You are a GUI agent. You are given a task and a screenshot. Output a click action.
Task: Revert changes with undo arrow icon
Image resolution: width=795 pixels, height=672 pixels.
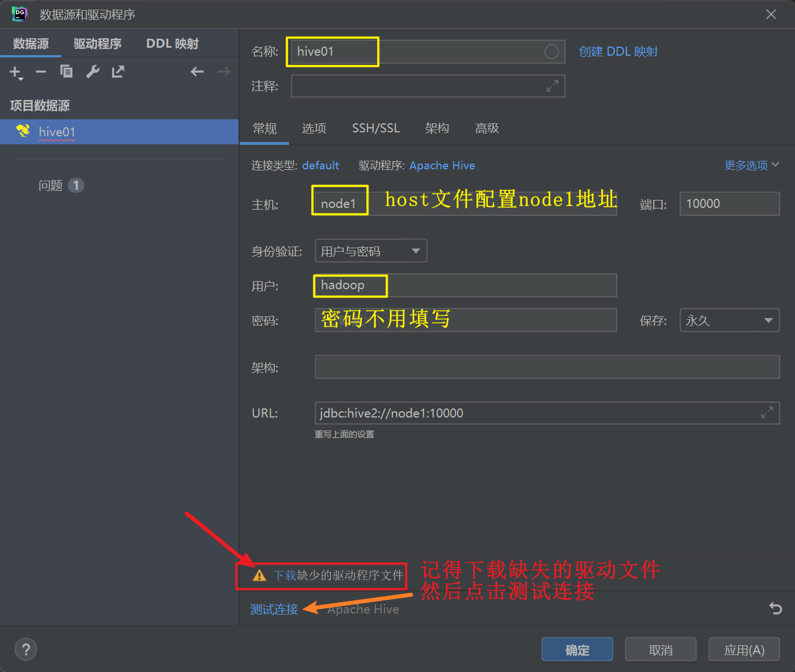[776, 608]
